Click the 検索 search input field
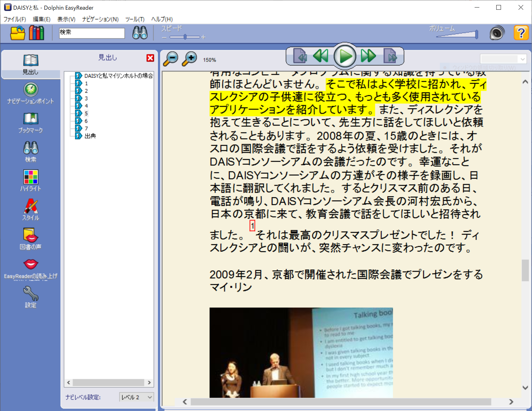This screenshot has height=411, width=532. (x=92, y=33)
